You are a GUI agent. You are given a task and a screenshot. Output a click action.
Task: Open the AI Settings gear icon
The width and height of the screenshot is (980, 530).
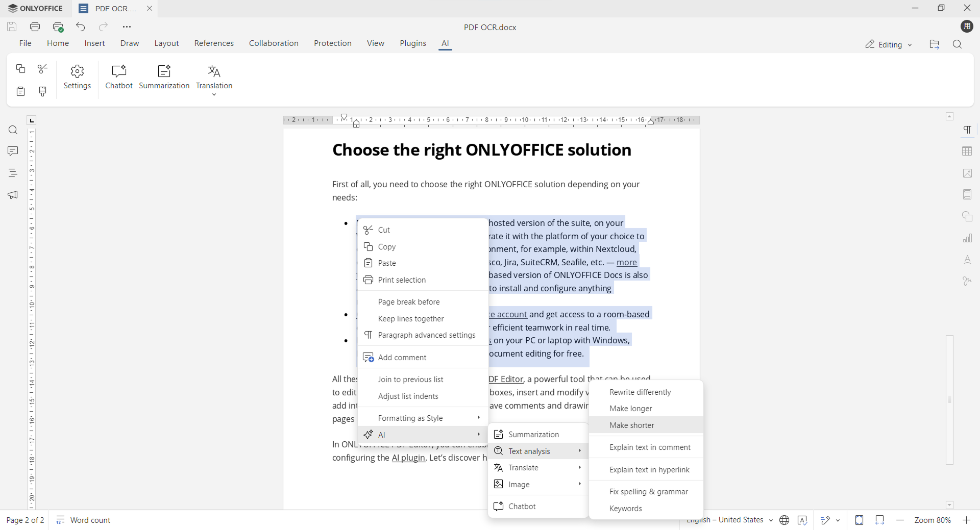77,77
